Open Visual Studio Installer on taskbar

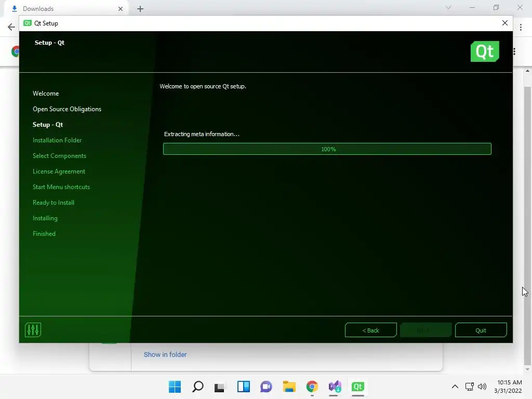click(335, 387)
